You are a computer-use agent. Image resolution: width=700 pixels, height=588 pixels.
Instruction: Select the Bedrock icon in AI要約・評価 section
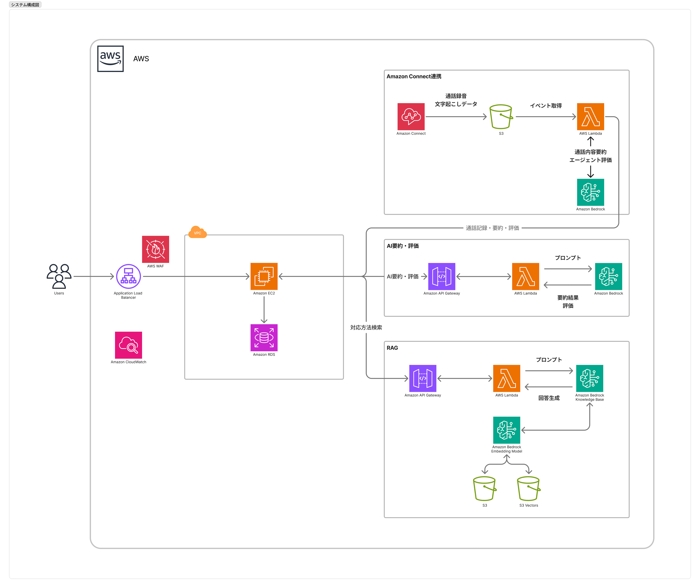point(608,276)
